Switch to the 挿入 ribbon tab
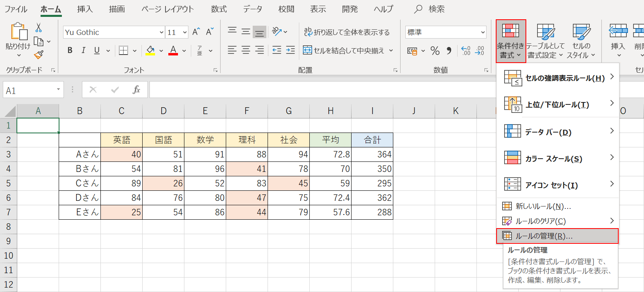The height and width of the screenshot is (292, 644). coord(85,9)
